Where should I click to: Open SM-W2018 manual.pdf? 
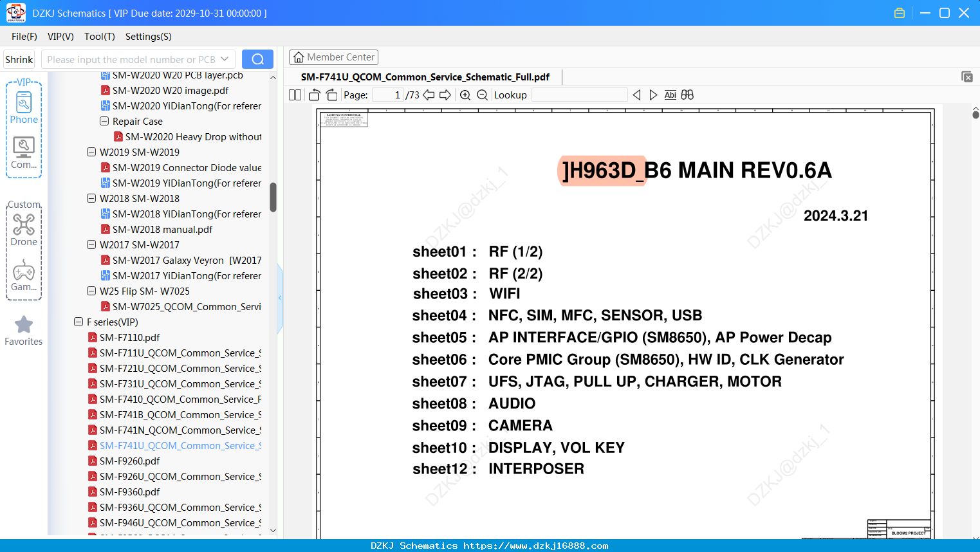click(156, 230)
